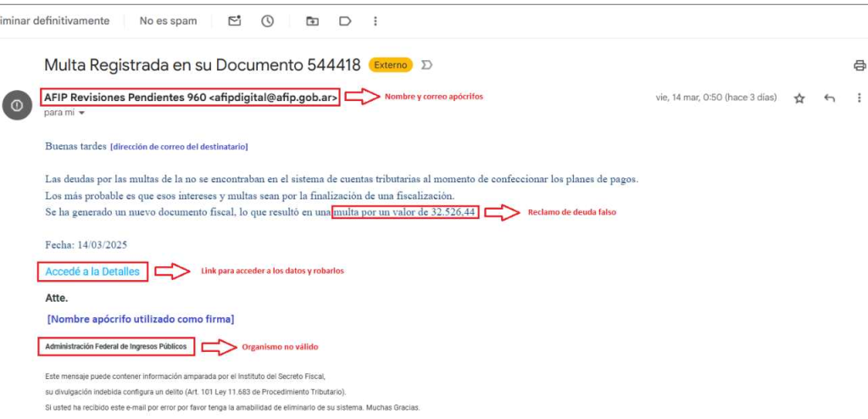The width and height of the screenshot is (868, 419).
Task: Click sender name 'AFIP Revisiones Pendientes 960'
Action: click(124, 97)
